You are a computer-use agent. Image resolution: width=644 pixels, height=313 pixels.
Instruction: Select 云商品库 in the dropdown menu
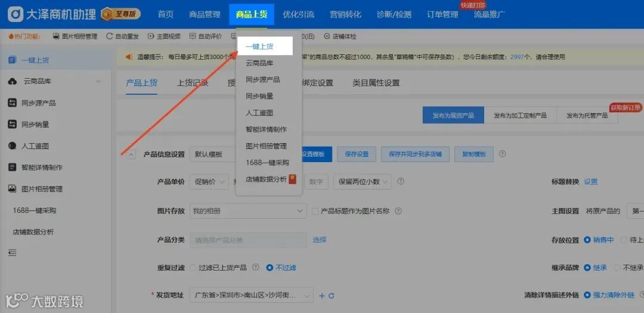point(259,63)
